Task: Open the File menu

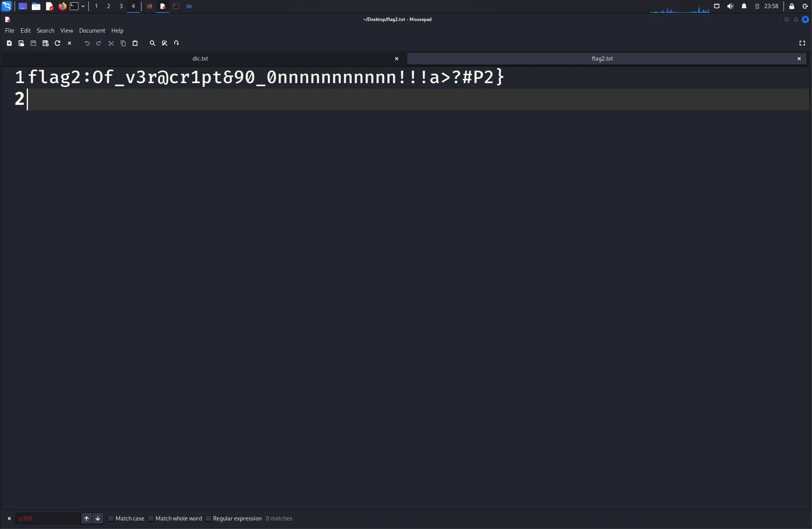Action: (x=9, y=30)
